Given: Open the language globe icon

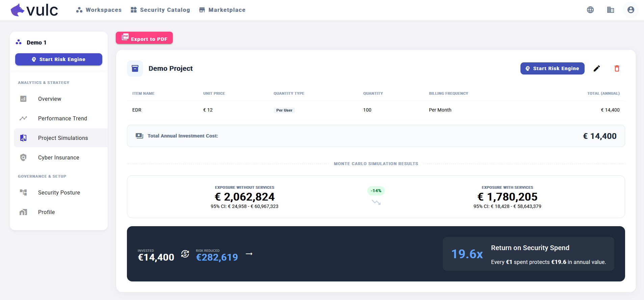Looking at the screenshot, I should 590,10.
